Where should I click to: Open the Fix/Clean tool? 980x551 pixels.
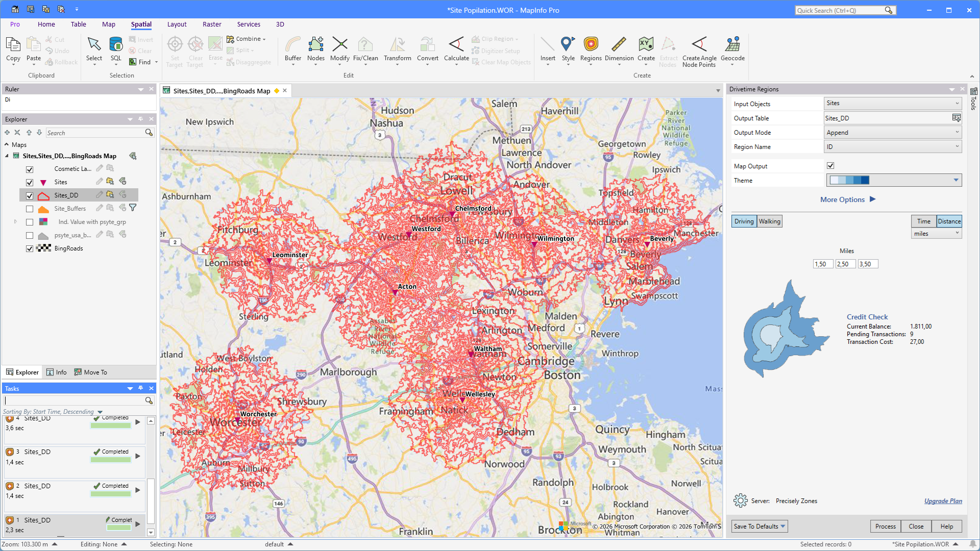[365, 45]
